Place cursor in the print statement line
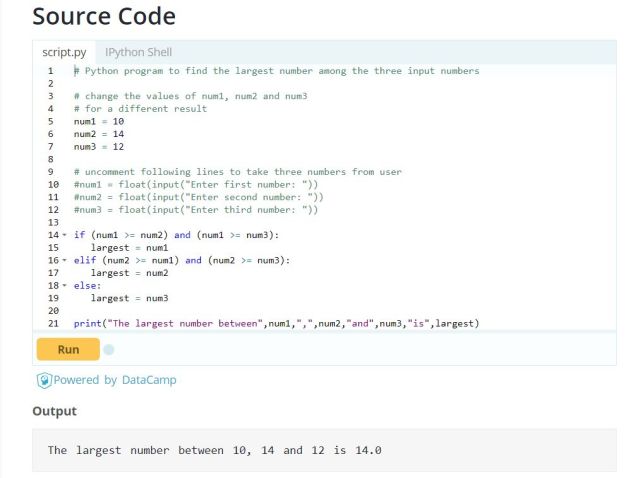The image size is (640, 478). 276,323
